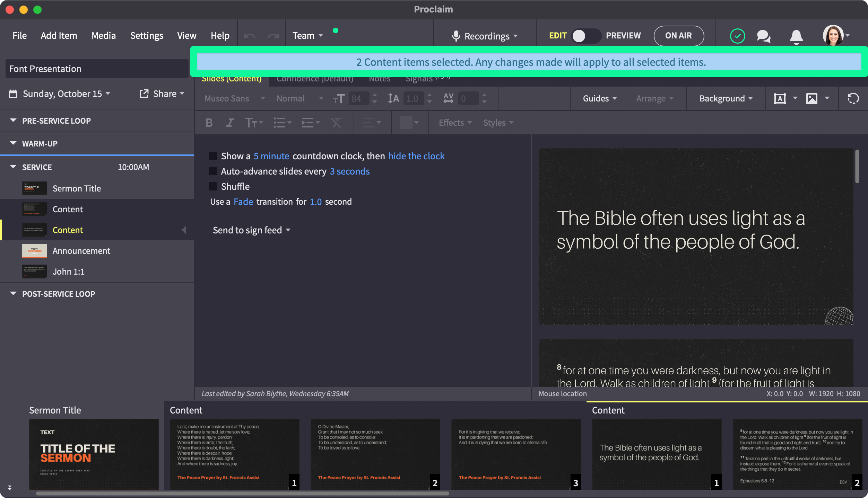Click the insert image icon

coord(811,99)
